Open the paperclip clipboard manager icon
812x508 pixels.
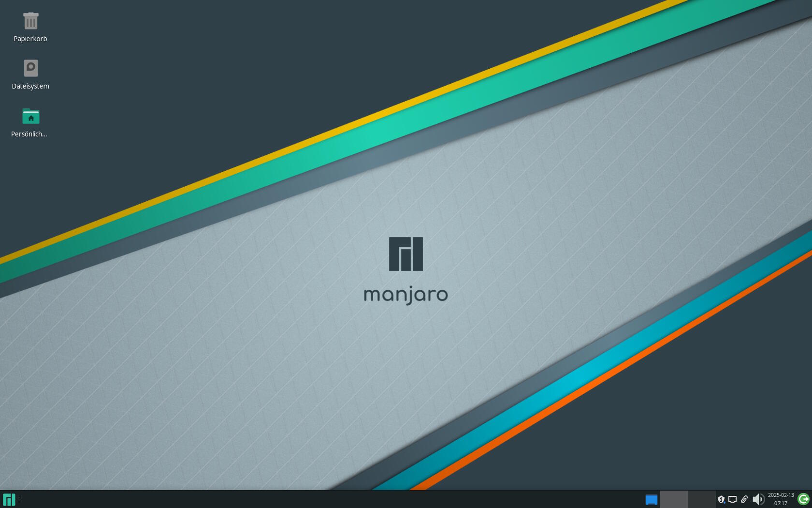[744, 499]
